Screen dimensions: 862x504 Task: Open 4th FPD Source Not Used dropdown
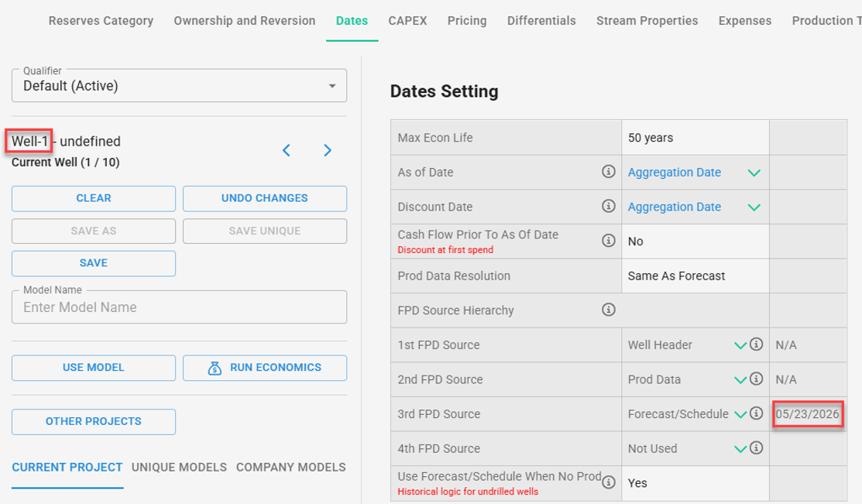pos(740,449)
